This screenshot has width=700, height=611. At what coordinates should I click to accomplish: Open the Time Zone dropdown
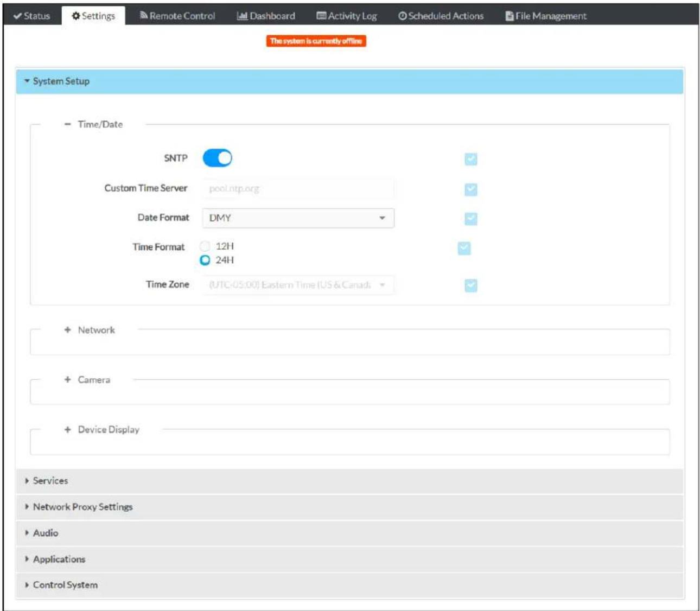[x=298, y=285]
